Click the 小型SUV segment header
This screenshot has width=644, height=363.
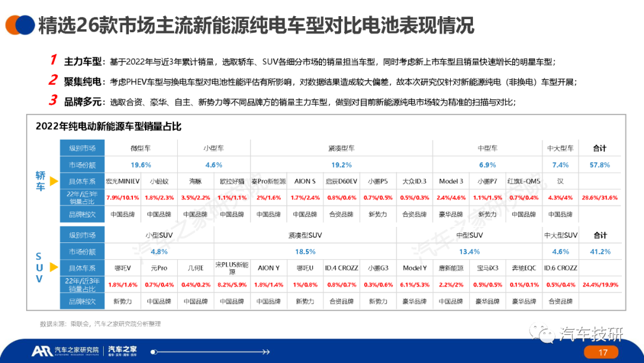(159, 235)
